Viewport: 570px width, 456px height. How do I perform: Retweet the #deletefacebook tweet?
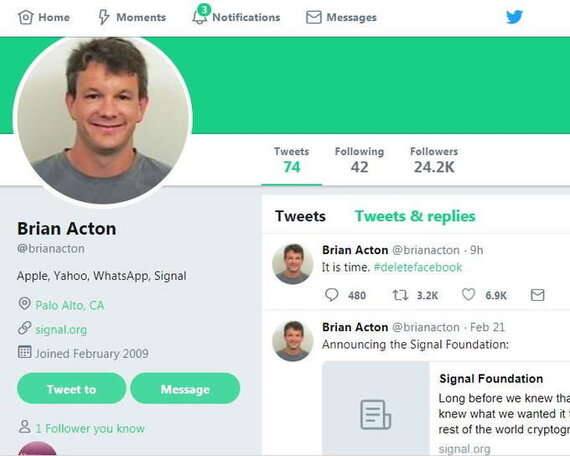point(400,295)
